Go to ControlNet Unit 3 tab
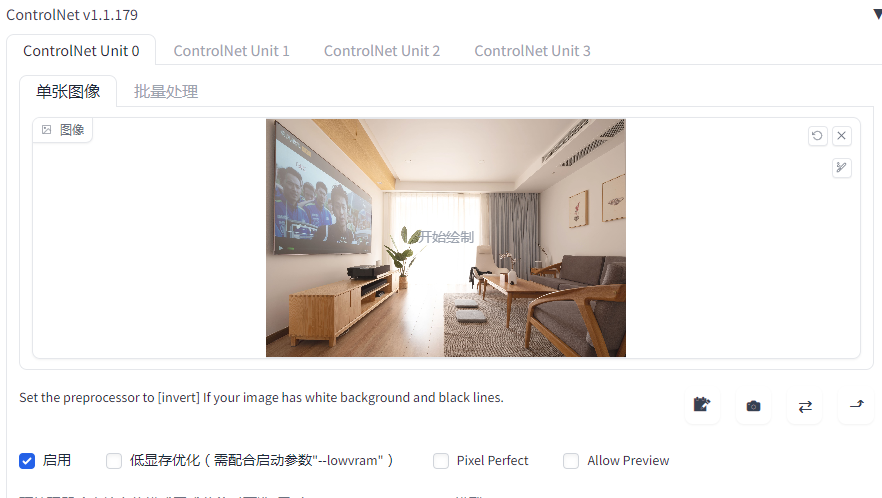The width and height of the screenshot is (882, 498). tap(532, 51)
